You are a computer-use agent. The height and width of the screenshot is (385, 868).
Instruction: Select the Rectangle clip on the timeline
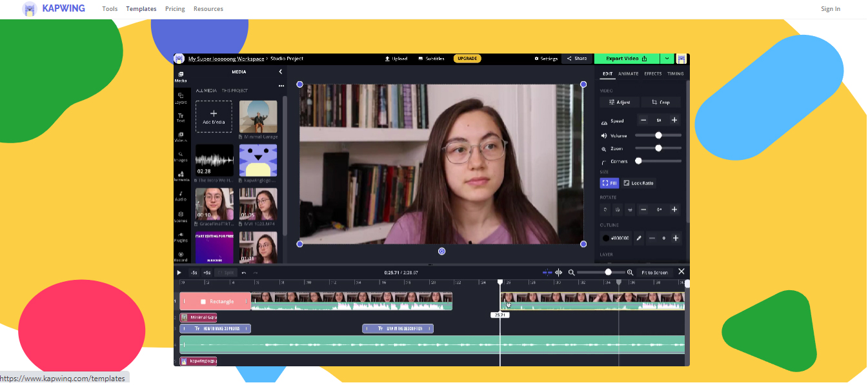point(215,301)
